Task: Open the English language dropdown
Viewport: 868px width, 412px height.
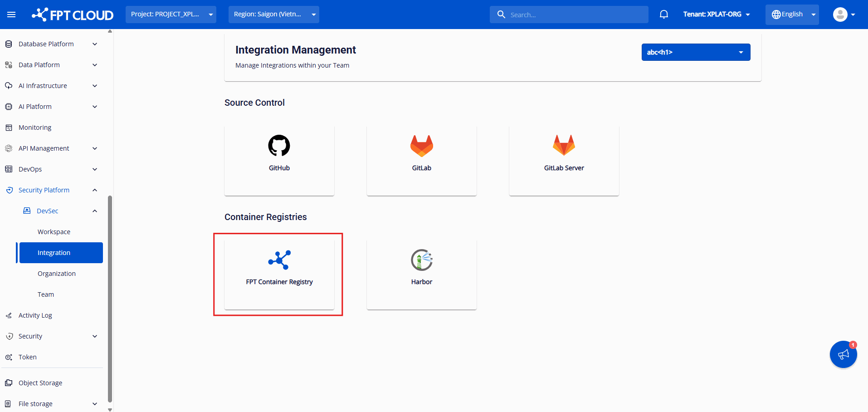Action: pyautogui.click(x=792, y=15)
